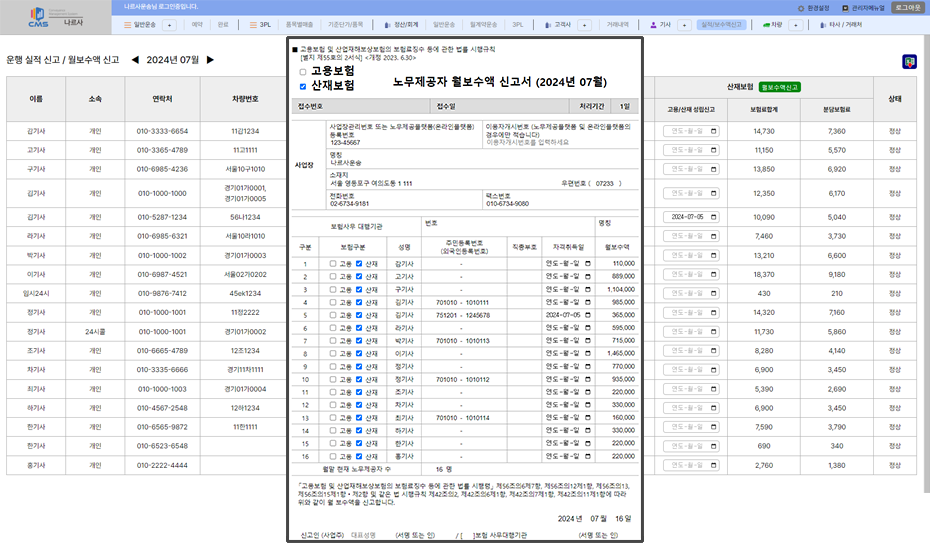Open calendar icon in form row 11 조기사

point(588,392)
